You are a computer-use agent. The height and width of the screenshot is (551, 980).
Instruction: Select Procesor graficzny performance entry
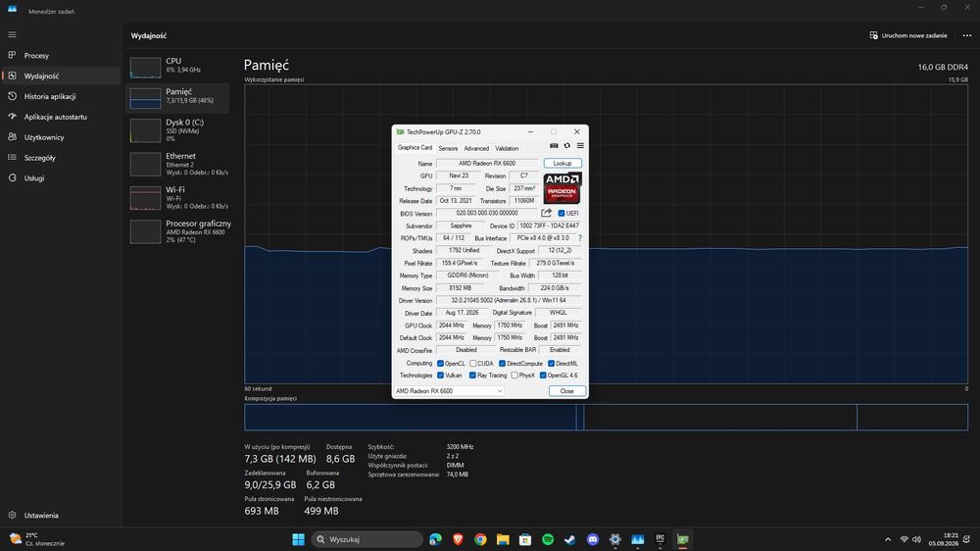coord(177,231)
